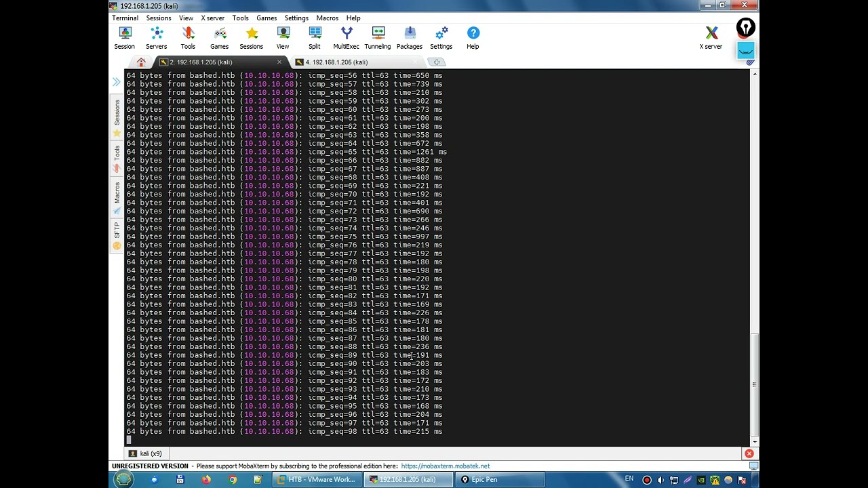
Task: Click the Tools toolbar icon
Action: tap(188, 38)
